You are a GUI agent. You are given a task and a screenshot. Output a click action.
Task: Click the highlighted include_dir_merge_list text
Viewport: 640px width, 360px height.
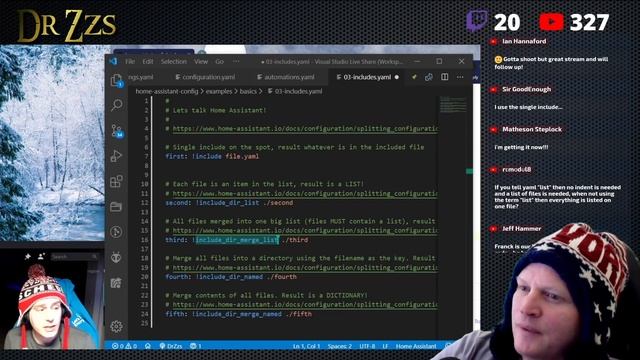click(x=237, y=240)
